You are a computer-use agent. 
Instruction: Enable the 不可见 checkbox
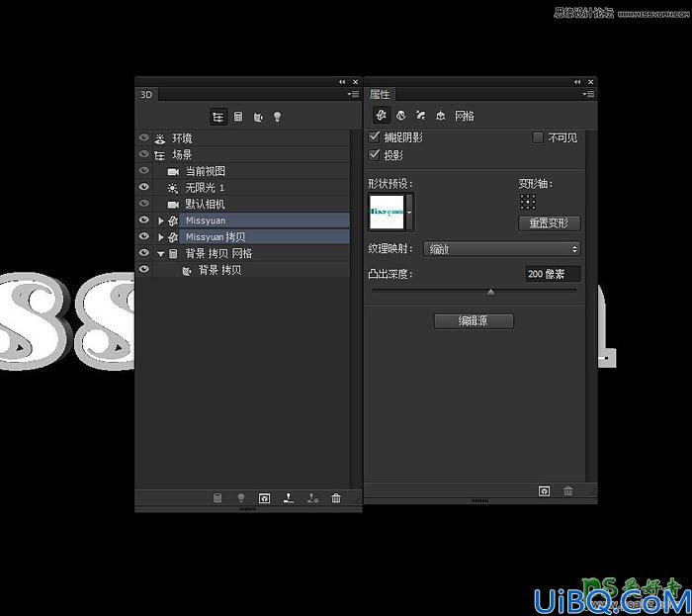[538, 137]
